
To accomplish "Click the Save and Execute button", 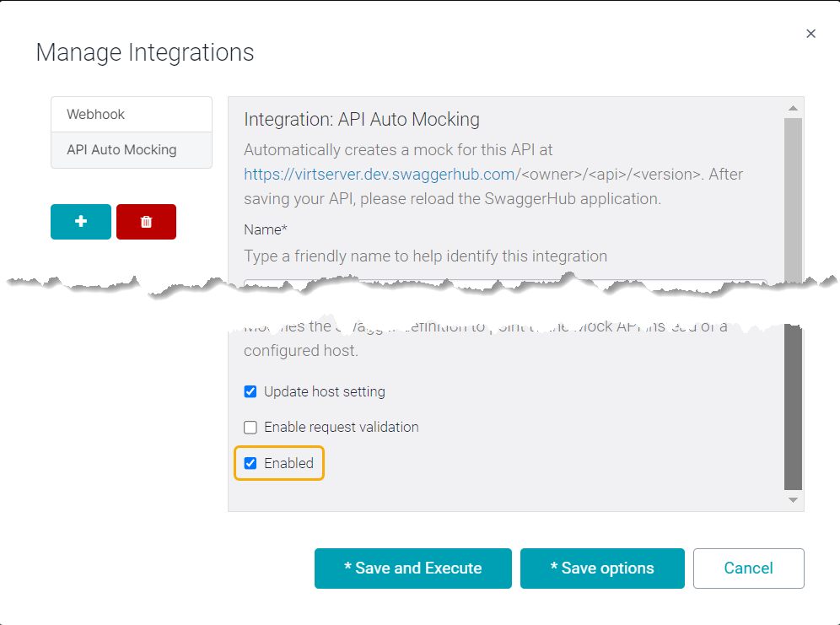I will 412,568.
